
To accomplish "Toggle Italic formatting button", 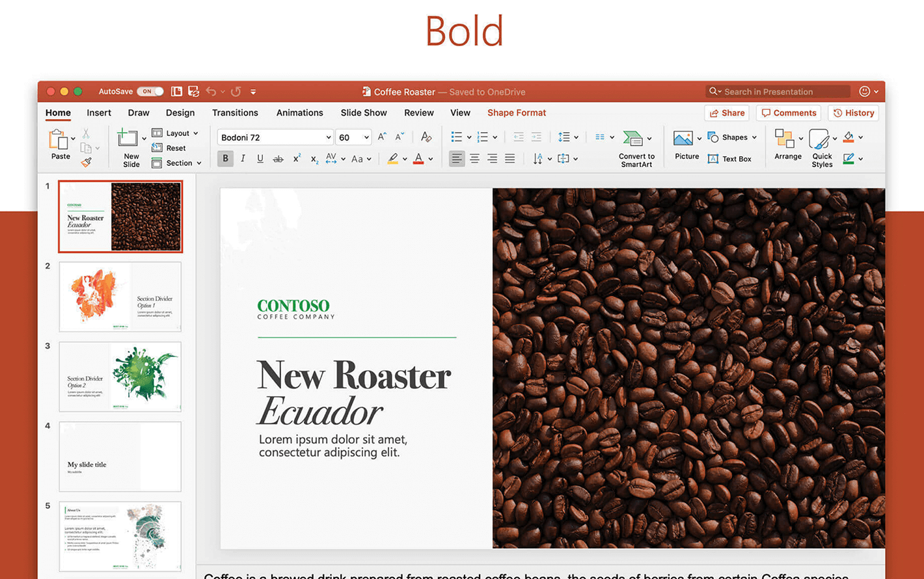I will click(243, 158).
